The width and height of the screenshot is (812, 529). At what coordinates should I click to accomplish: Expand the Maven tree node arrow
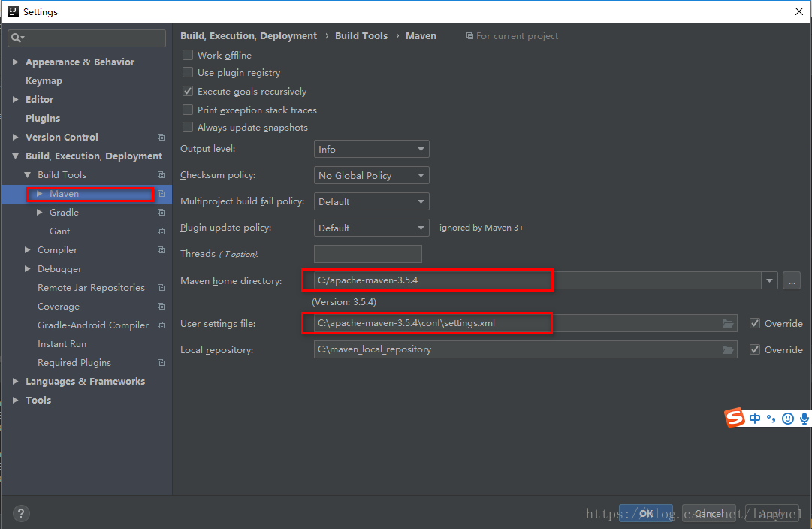point(40,194)
